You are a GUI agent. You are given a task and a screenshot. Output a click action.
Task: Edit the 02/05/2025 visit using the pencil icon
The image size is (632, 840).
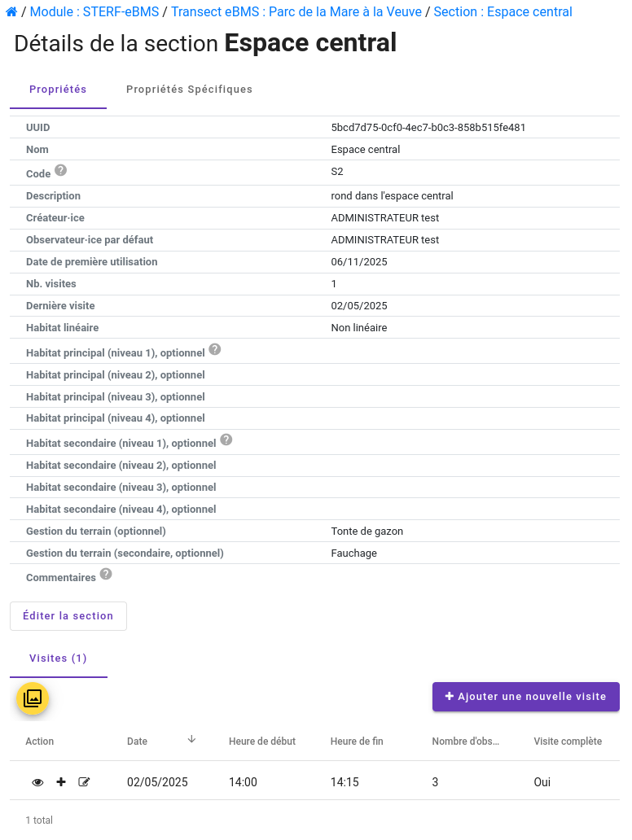pos(84,781)
